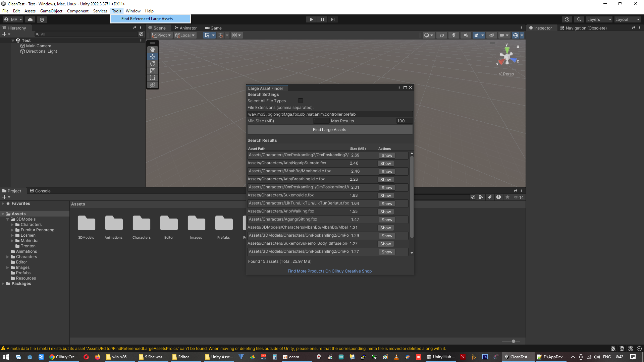This screenshot has width=644, height=362.
Task: Open the global search magnifier icon
Action: [579, 19]
